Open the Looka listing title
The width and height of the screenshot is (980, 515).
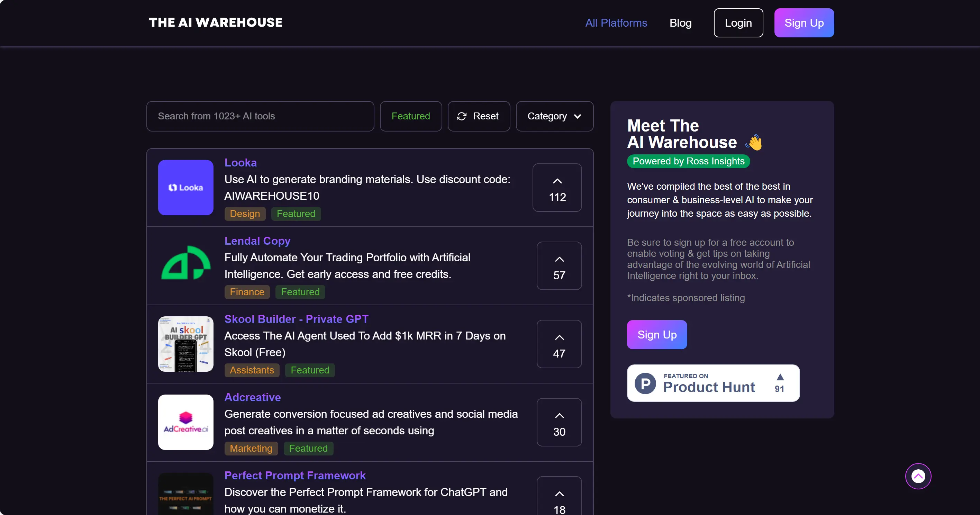coord(241,163)
